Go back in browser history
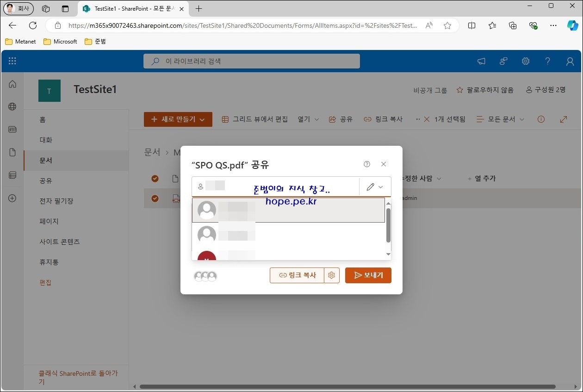This screenshot has height=392, width=583. [12, 25]
